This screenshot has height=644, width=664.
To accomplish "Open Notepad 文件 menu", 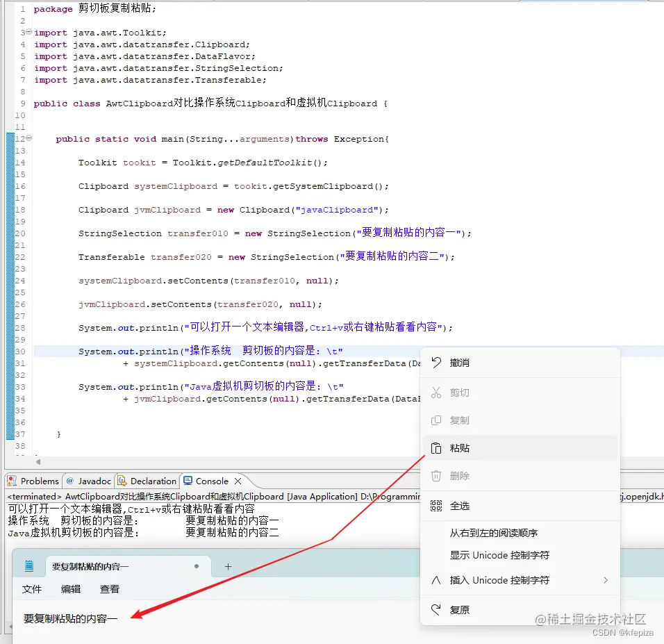I will point(32,589).
